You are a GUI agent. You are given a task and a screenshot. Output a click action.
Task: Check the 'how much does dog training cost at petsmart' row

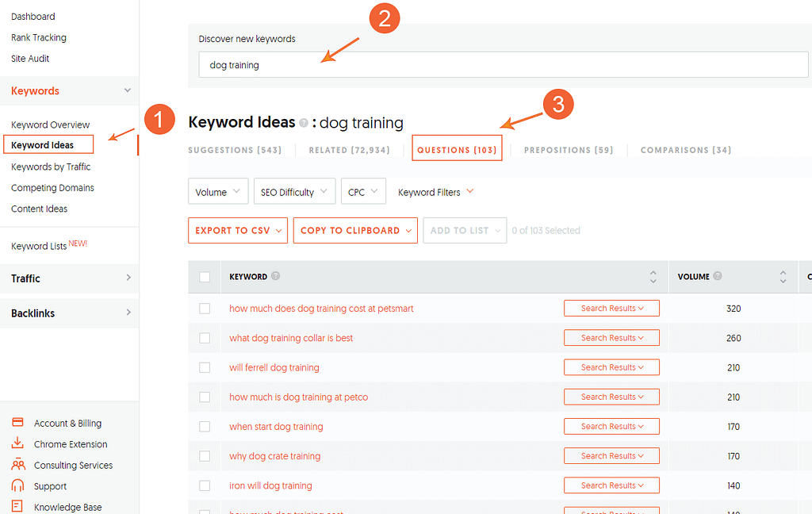pyautogui.click(x=205, y=309)
